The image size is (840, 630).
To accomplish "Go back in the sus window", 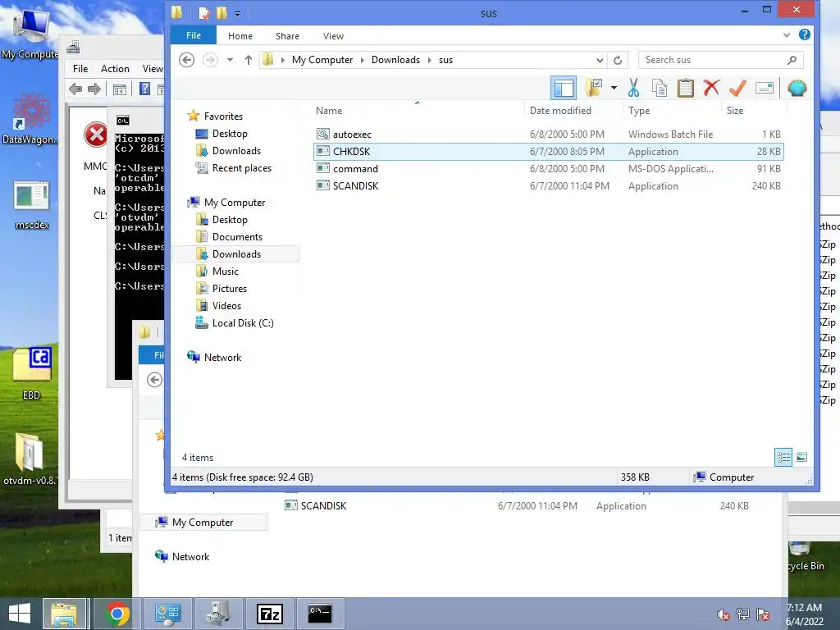I will tap(186, 59).
